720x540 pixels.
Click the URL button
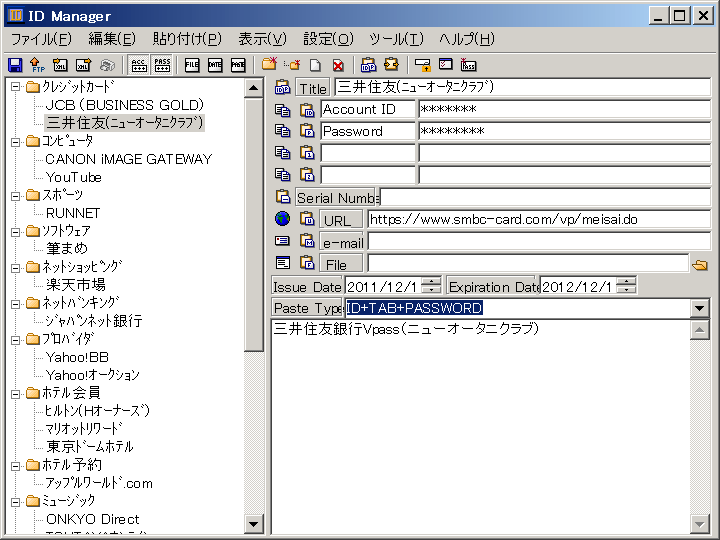point(341,219)
